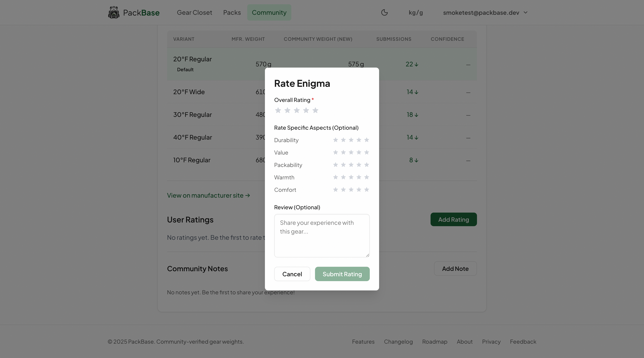
Task: Open View on manufacturer site link
Action: (208, 196)
